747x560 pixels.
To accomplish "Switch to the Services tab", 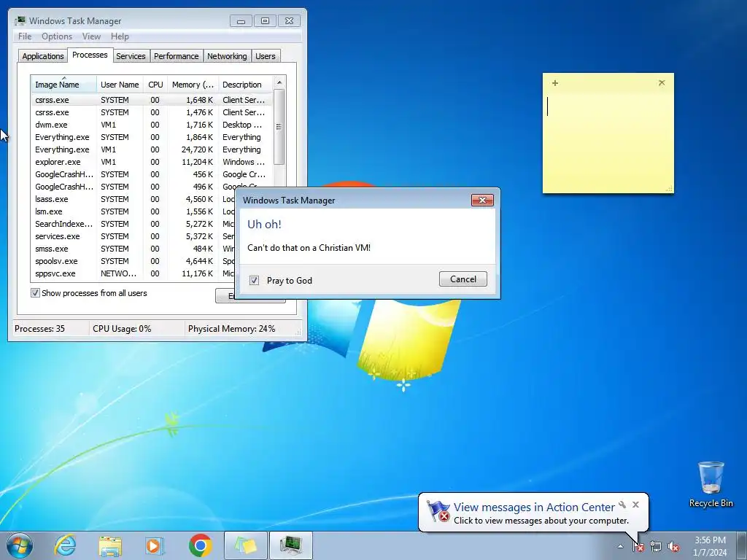I will (131, 56).
